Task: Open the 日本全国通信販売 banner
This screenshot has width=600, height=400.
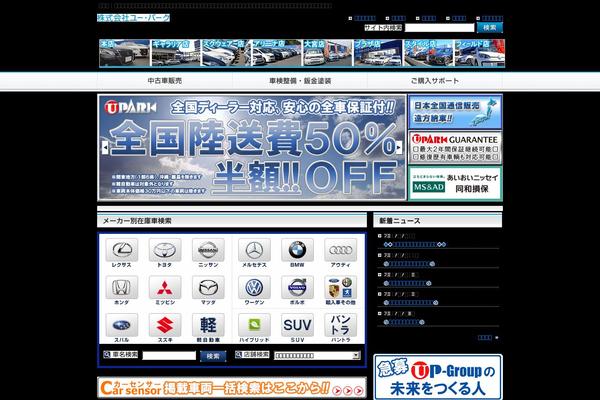Action: click(x=455, y=112)
